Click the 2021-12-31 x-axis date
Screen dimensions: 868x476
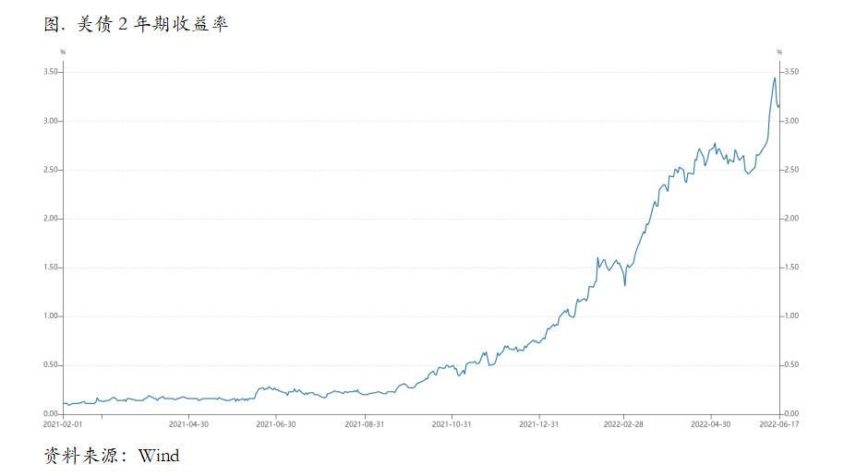pyautogui.click(x=539, y=424)
